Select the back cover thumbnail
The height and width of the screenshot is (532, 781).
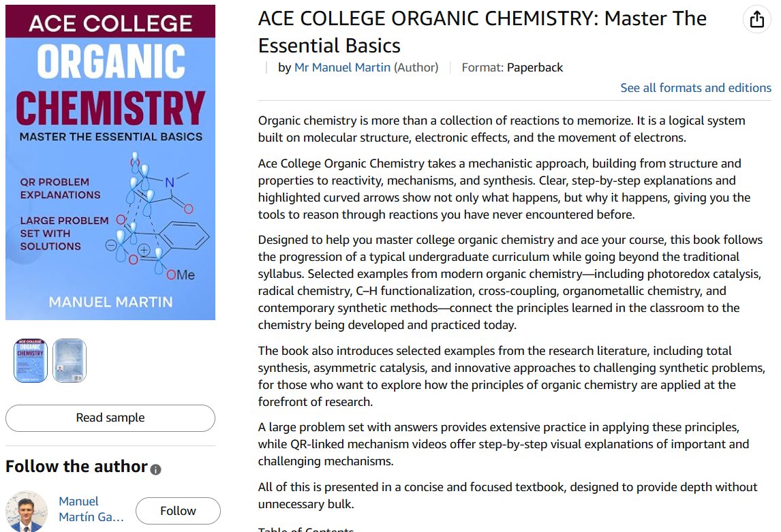70,360
